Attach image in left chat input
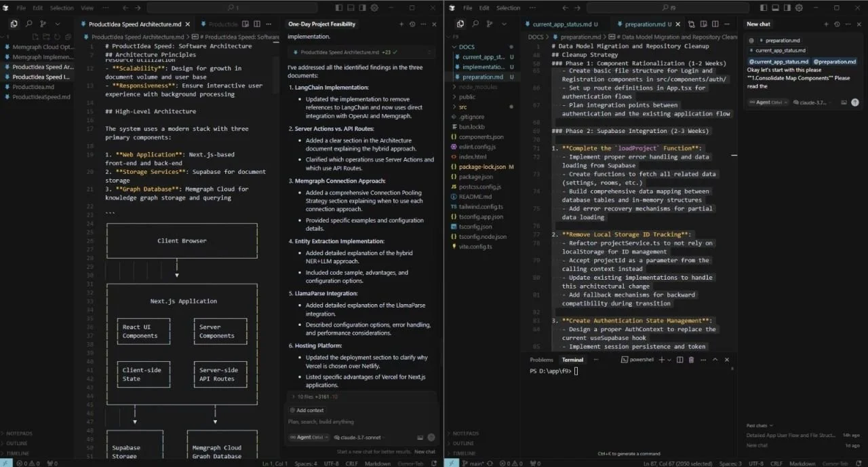The height and width of the screenshot is (467, 868). (420, 438)
